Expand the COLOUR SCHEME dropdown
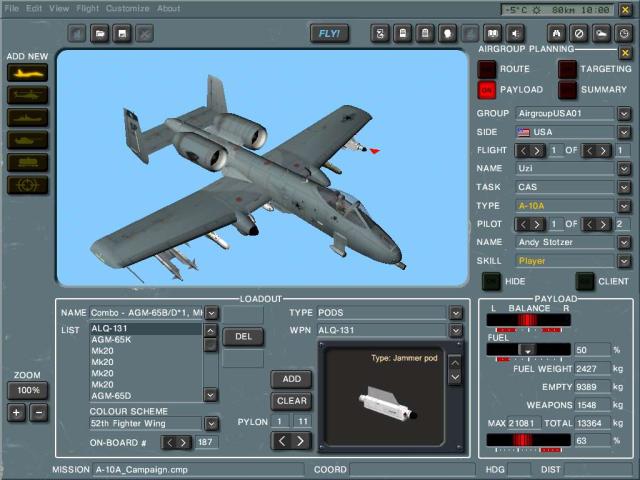The image size is (640, 480). click(211, 424)
